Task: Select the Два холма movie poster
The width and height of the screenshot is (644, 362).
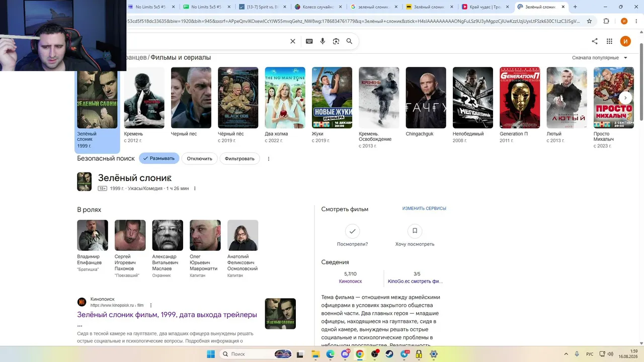Action: pos(285,98)
